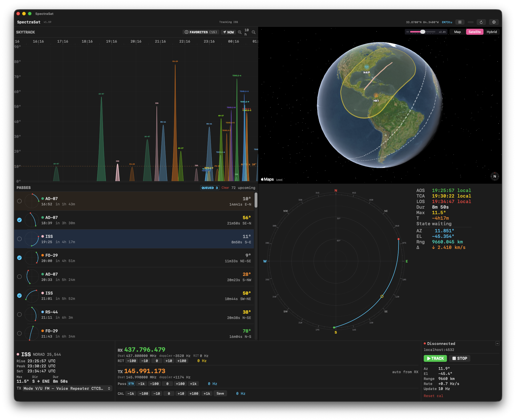Reset RIT with the 0 button
This screenshot has height=420, width=516.
157,361
